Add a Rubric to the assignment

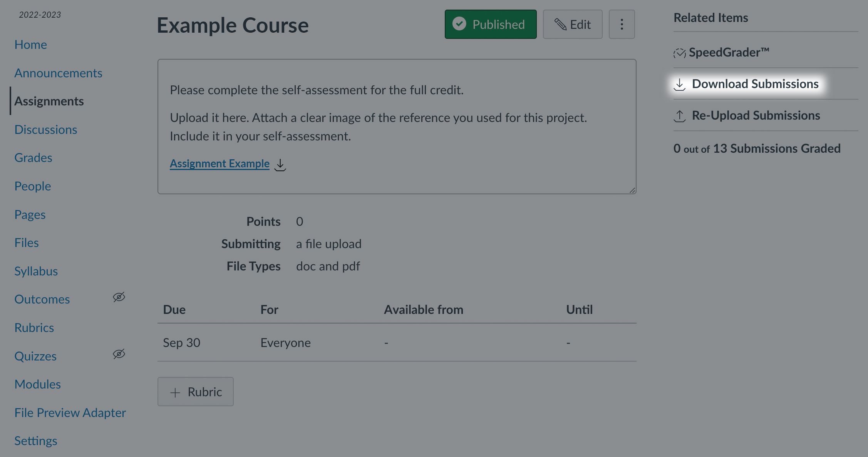[x=195, y=392]
